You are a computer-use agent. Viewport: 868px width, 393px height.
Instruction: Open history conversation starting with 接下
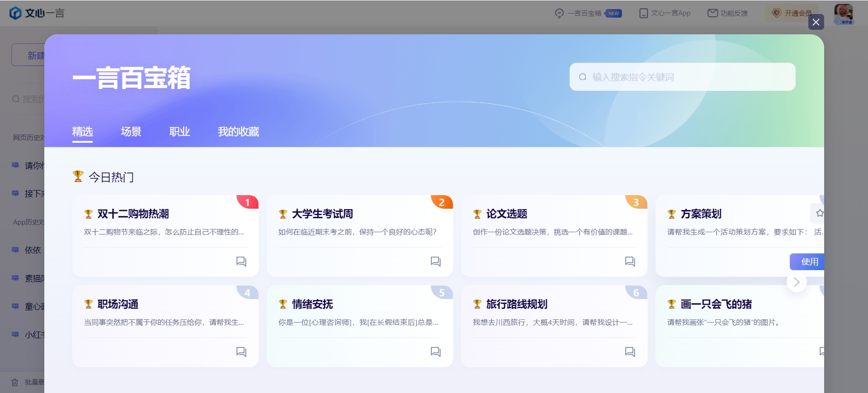point(28,193)
